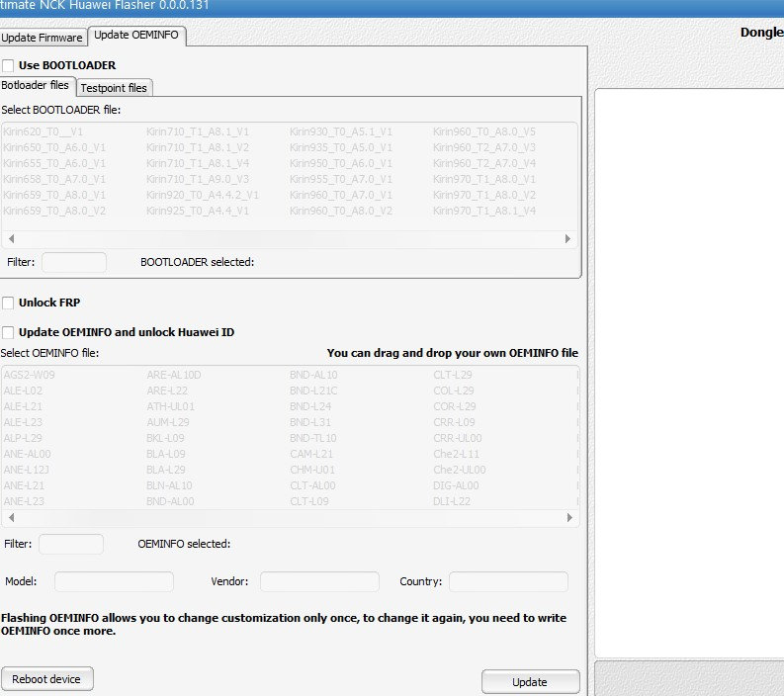Select bootloader file Kirin659_T0_A8.0_V1
Viewport: 784px width, 696px height.
point(54,196)
